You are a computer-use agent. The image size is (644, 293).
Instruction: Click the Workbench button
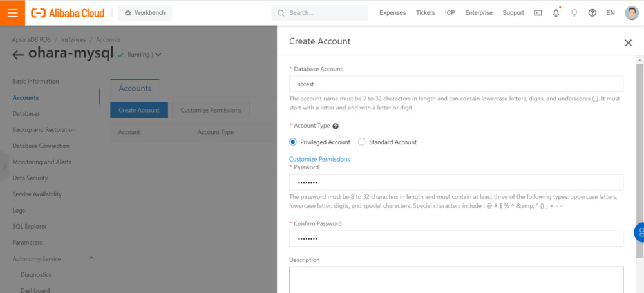145,13
